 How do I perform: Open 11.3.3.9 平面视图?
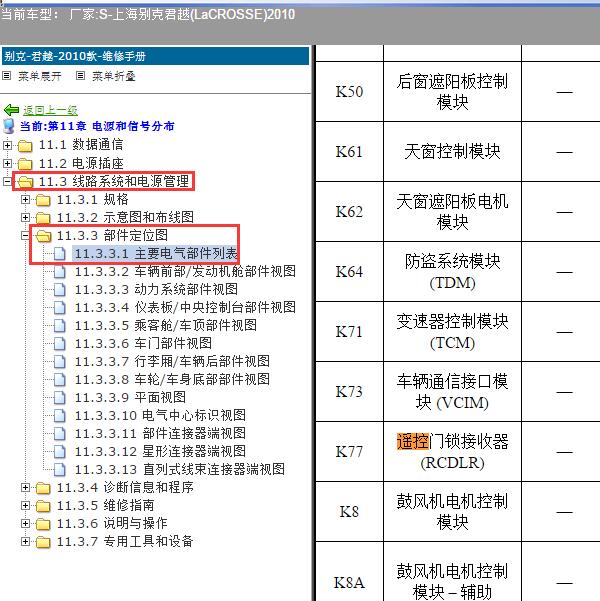click(130, 397)
